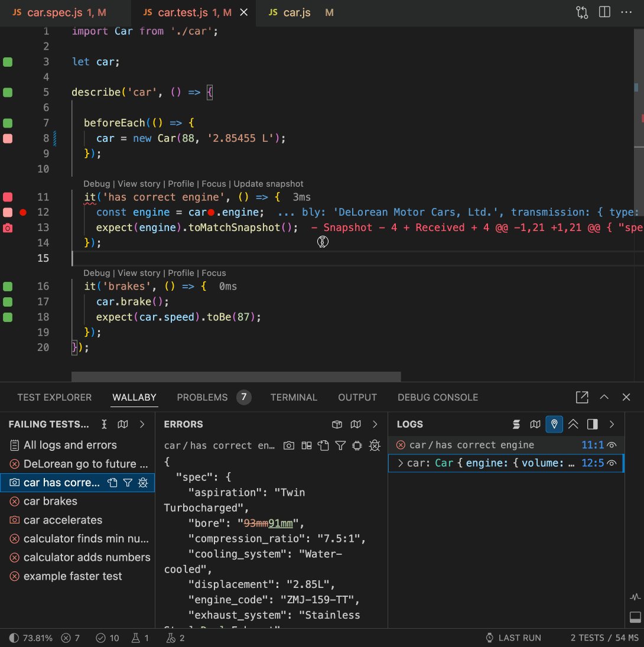Select 'example faster test' in failing tests

click(x=77, y=577)
